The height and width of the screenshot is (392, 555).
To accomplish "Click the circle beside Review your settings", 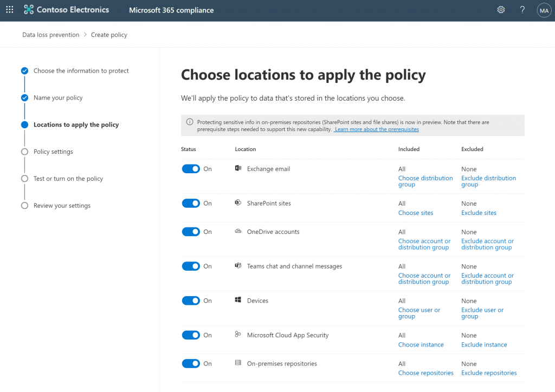I will [x=24, y=205].
